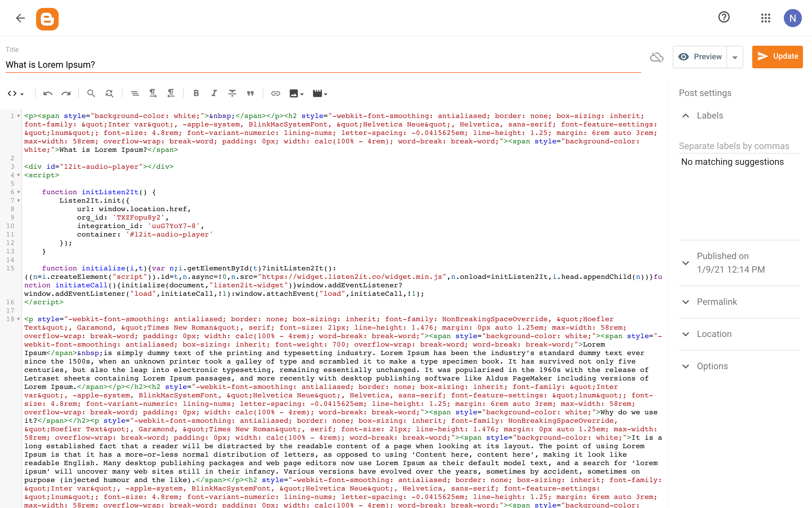Fold the function at line 6
Viewport: 812px width, 508px height.
click(18, 192)
